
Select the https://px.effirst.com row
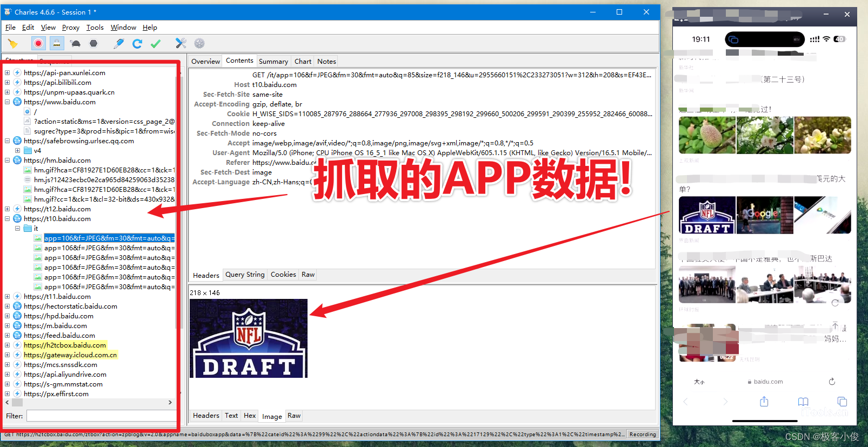tap(56, 393)
